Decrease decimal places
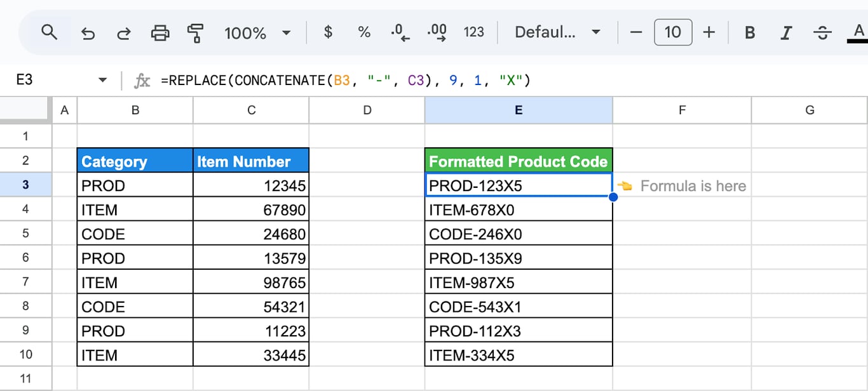The image size is (868, 391). click(x=400, y=32)
